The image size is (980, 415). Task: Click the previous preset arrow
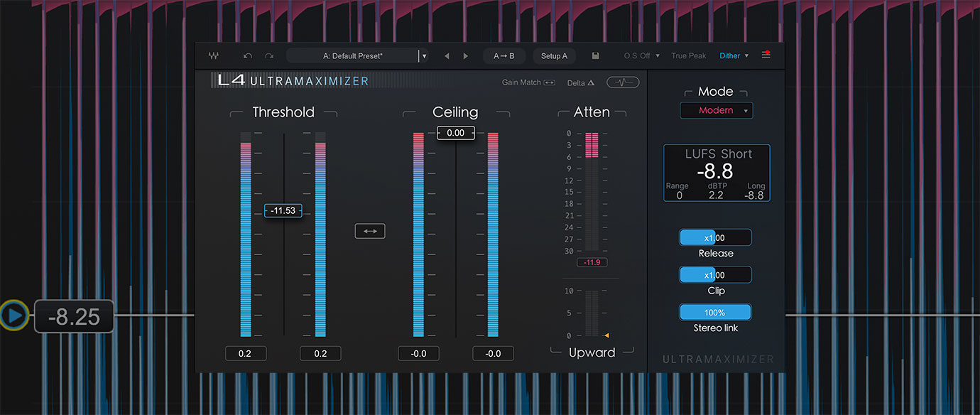447,55
